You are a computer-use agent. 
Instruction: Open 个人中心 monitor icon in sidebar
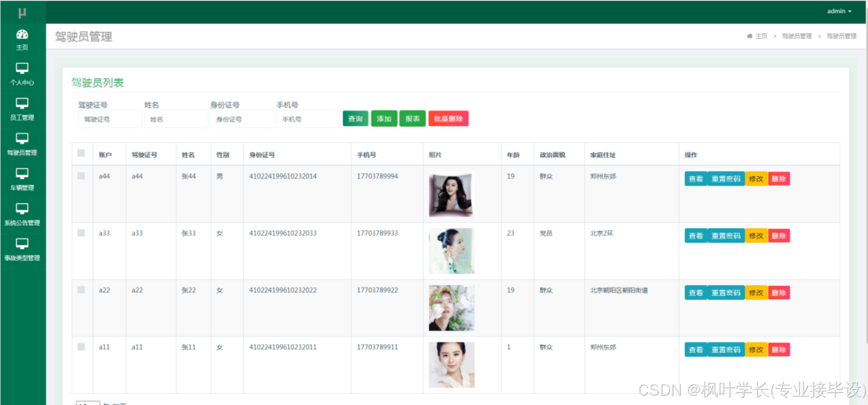point(22,69)
